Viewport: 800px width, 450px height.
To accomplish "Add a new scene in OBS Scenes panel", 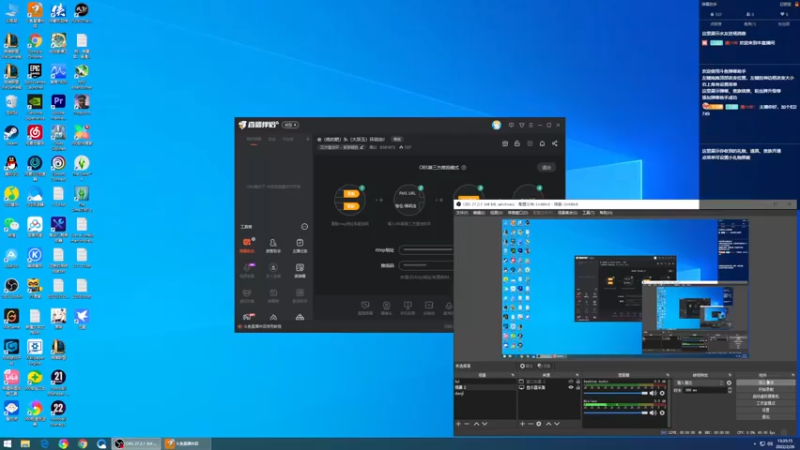I will point(458,424).
